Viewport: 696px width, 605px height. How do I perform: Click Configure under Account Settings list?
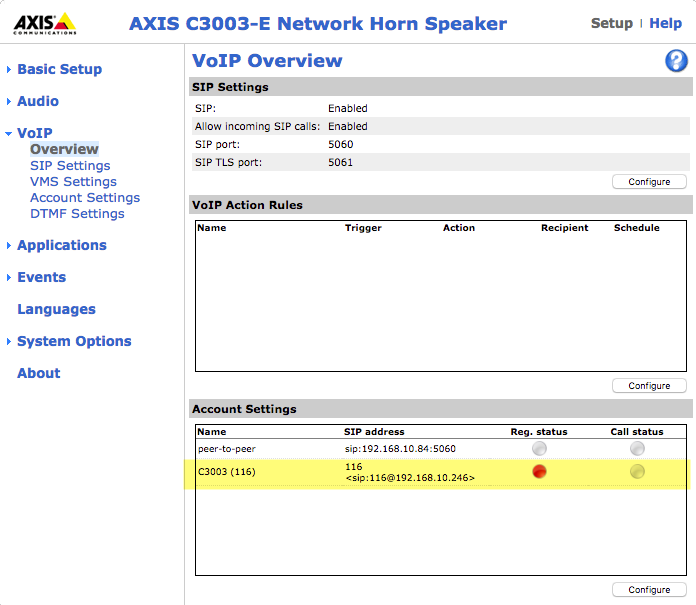coord(649,589)
